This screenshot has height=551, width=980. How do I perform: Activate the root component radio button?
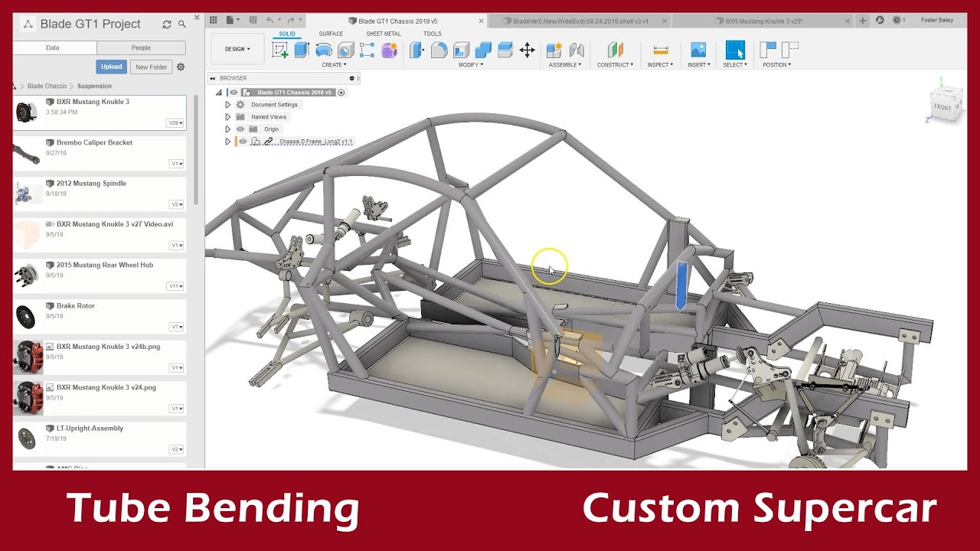pos(341,93)
